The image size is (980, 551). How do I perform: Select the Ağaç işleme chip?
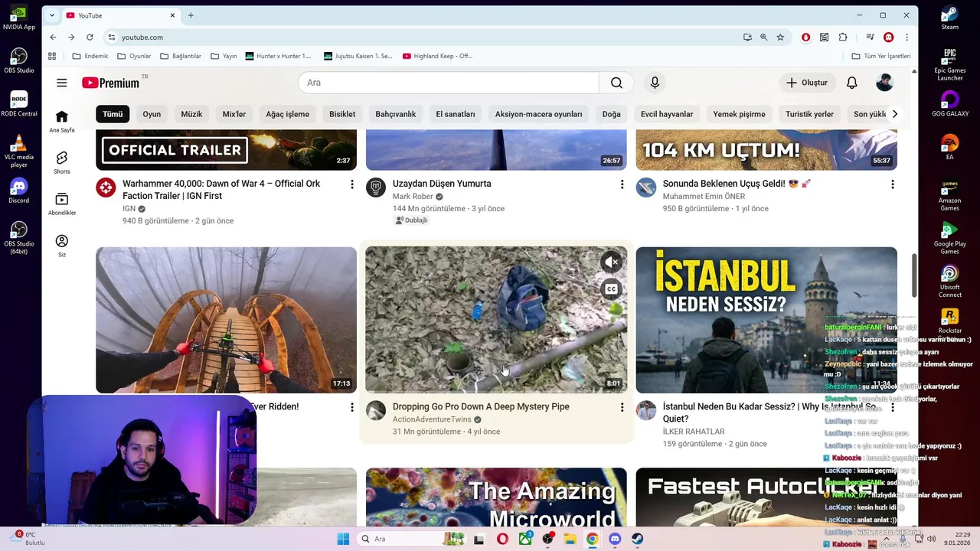tap(287, 114)
